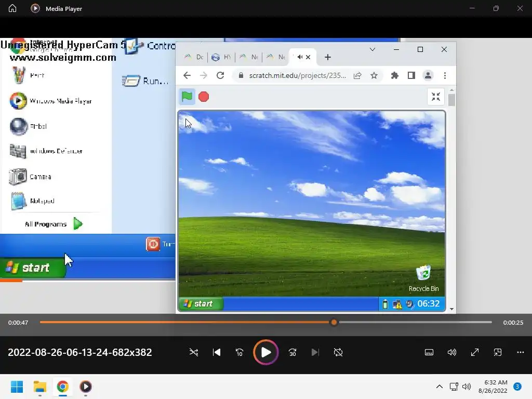532x399 pixels.
Task: Share this page from the address bar
Action: [357, 75]
